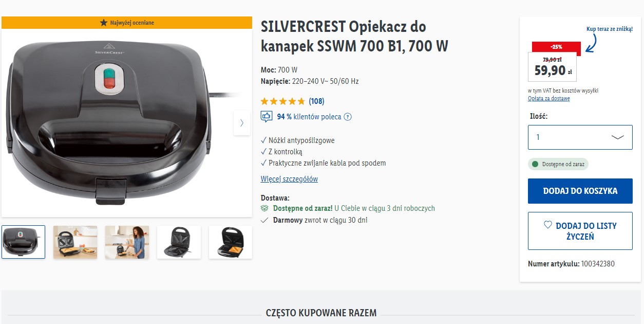Click the next image arrow on product photo
This screenshot has width=644, height=324.
tap(241, 123)
